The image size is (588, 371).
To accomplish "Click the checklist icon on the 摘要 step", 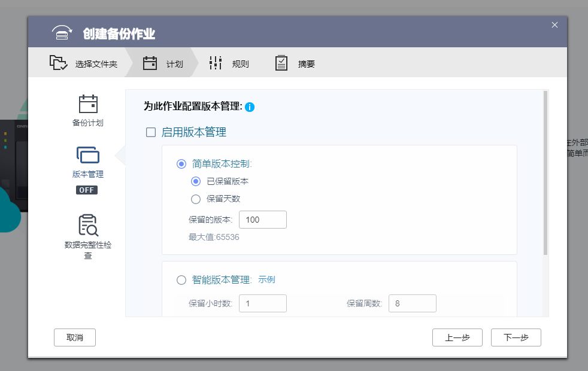I will point(281,62).
